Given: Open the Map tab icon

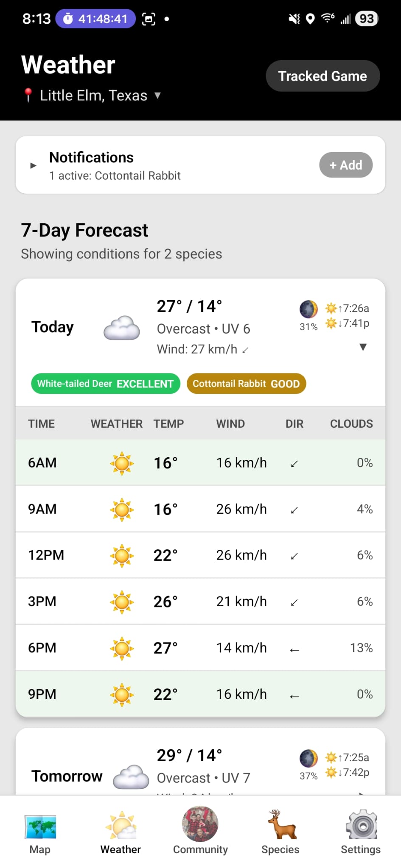Looking at the screenshot, I should 40,826.
